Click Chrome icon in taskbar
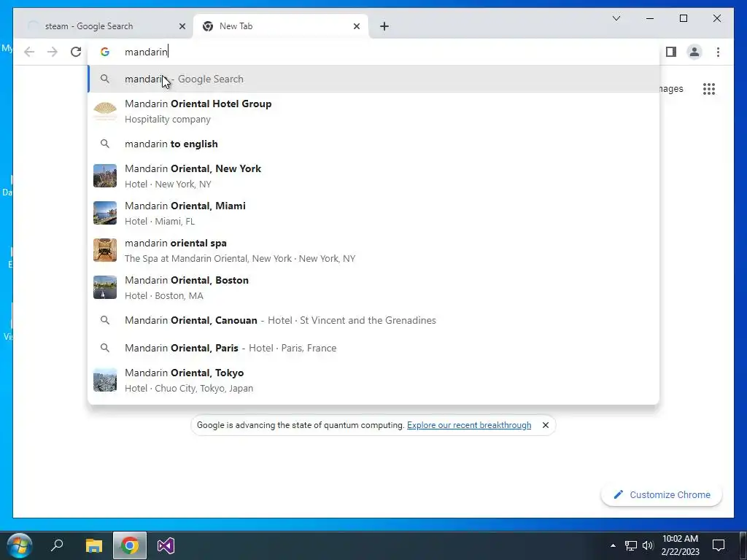 (130, 545)
